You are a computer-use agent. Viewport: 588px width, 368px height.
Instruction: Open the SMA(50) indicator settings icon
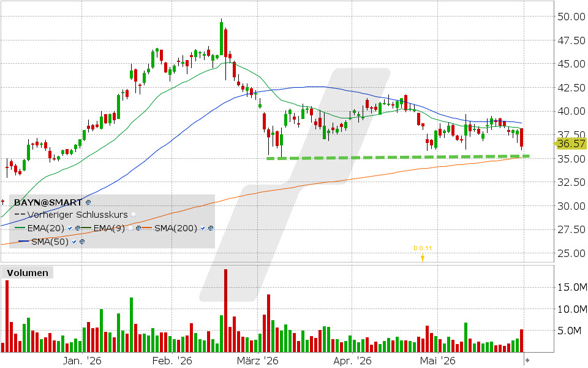tap(82, 242)
